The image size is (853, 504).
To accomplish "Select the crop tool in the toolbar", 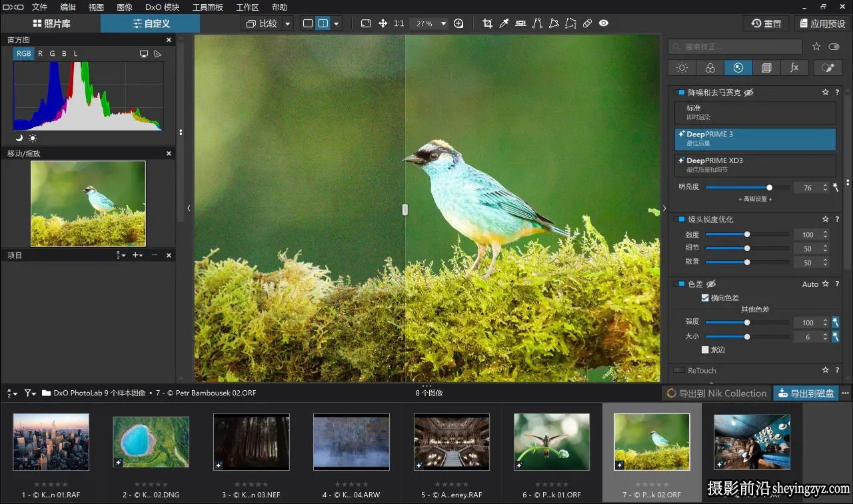I will click(487, 23).
